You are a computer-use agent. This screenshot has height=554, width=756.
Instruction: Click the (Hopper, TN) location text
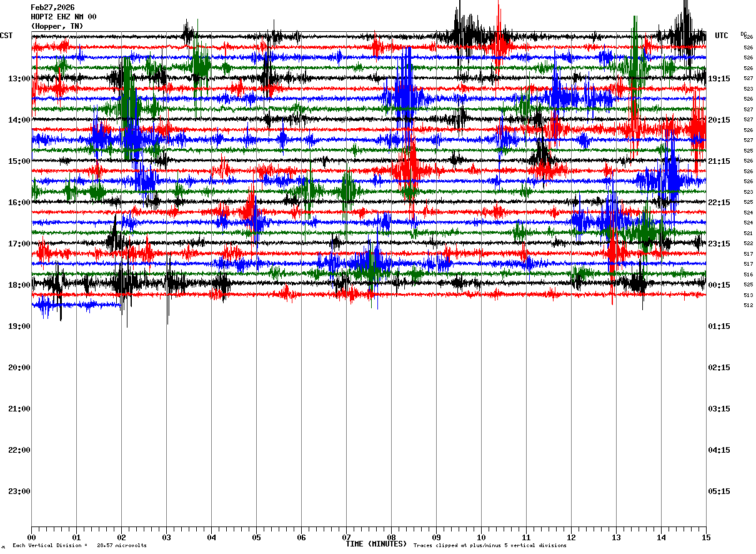click(57, 26)
